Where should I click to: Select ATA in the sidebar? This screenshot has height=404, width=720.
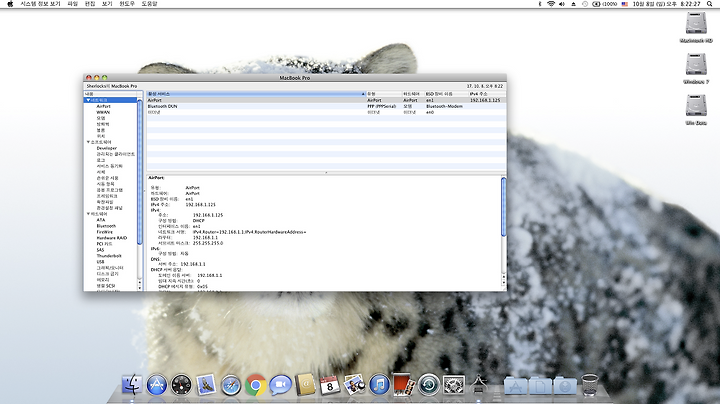[x=101, y=220]
